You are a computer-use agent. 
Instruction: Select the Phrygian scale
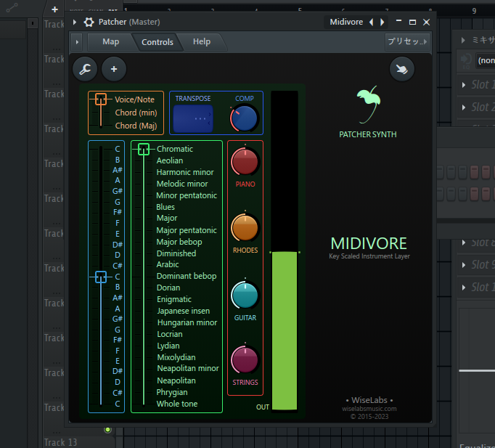click(x=172, y=392)
